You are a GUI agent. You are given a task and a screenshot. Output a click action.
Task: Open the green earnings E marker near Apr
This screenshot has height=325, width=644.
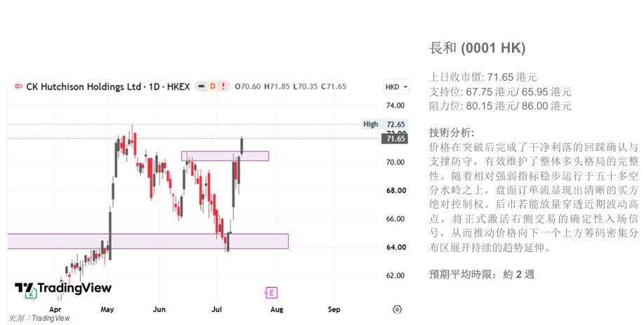click(31, 294)
